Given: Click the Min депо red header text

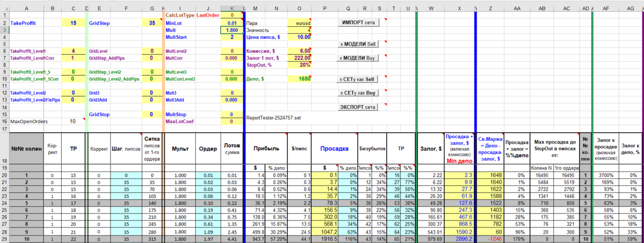Looking at the screenshot, I should 460,160.
